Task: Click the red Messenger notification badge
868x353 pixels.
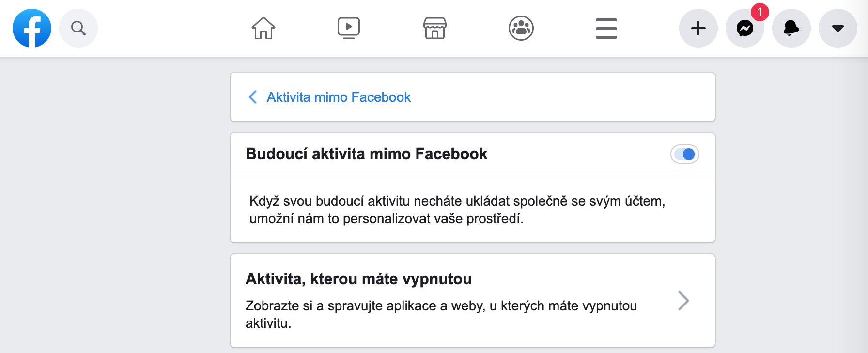Action: 759,12
